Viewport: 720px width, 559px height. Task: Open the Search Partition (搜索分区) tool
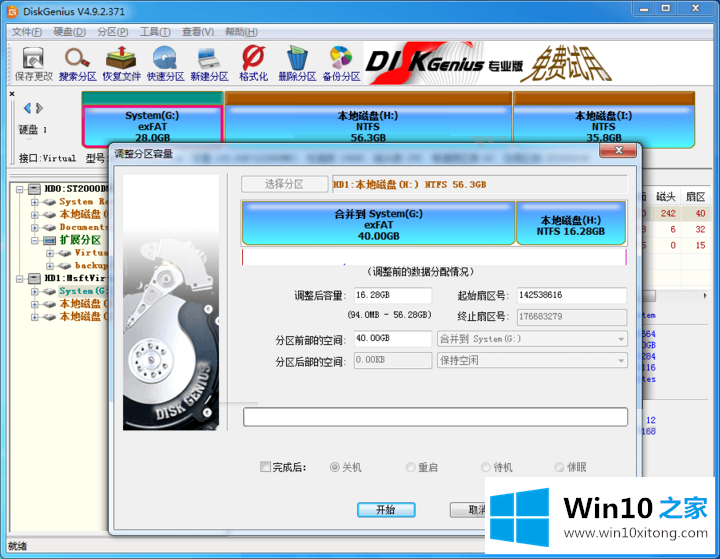pos(77,63)
